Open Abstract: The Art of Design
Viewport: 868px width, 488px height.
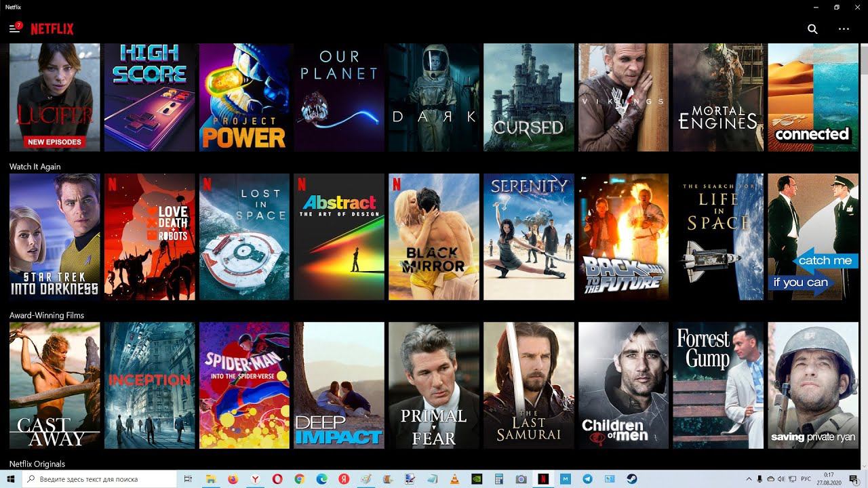(339, 237)
